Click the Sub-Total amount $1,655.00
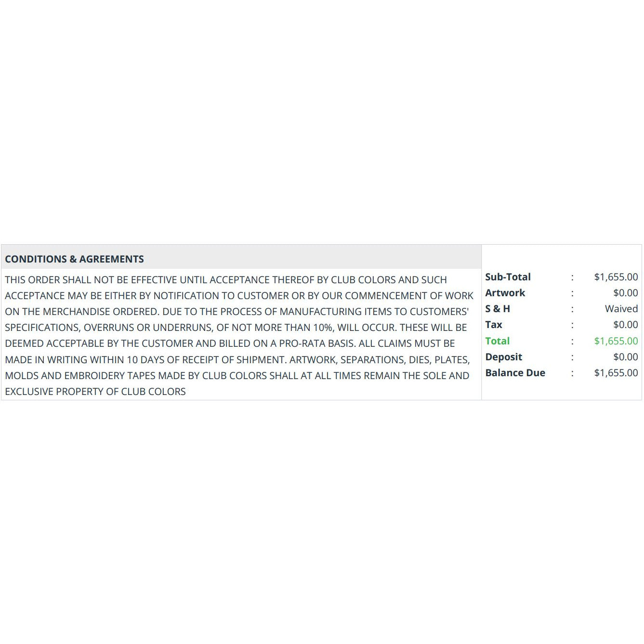Viewport: 644px width, 644px height. 616,277
